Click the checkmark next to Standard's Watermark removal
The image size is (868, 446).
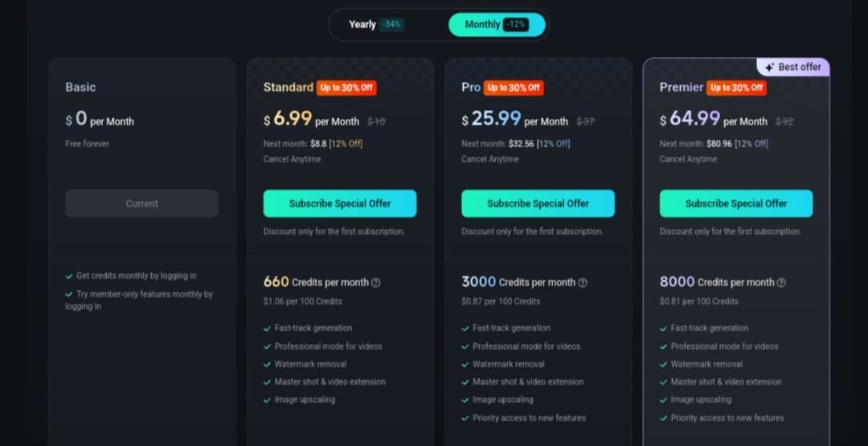click(x=267, y=364)
